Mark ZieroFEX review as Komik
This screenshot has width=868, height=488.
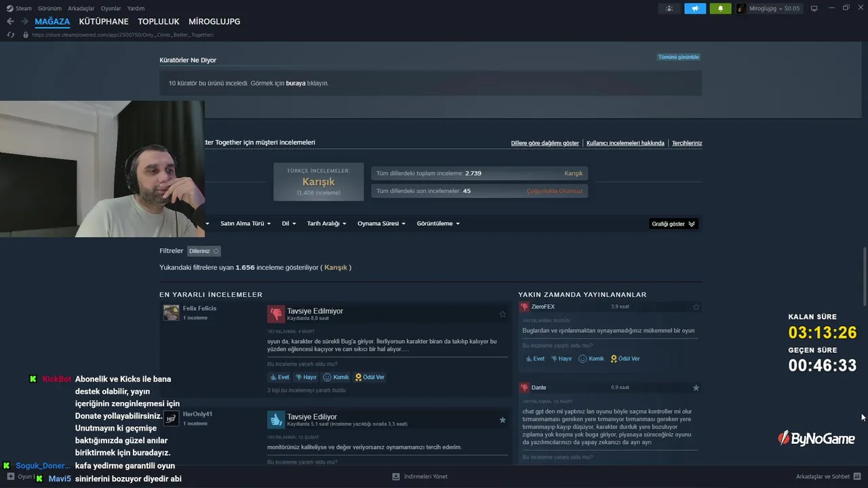591,359
